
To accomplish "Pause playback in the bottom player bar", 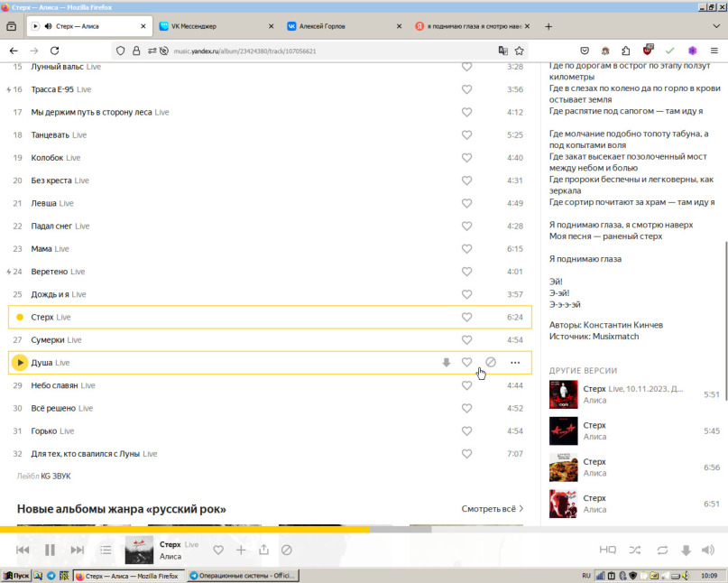I will coord(50,550).
